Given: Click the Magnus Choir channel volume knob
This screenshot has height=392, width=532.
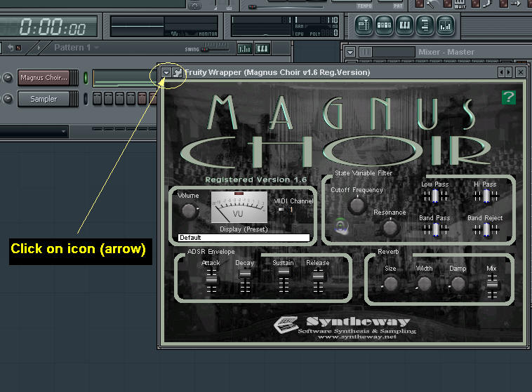Looking at the screenshot, I should [x=8, y=78].
